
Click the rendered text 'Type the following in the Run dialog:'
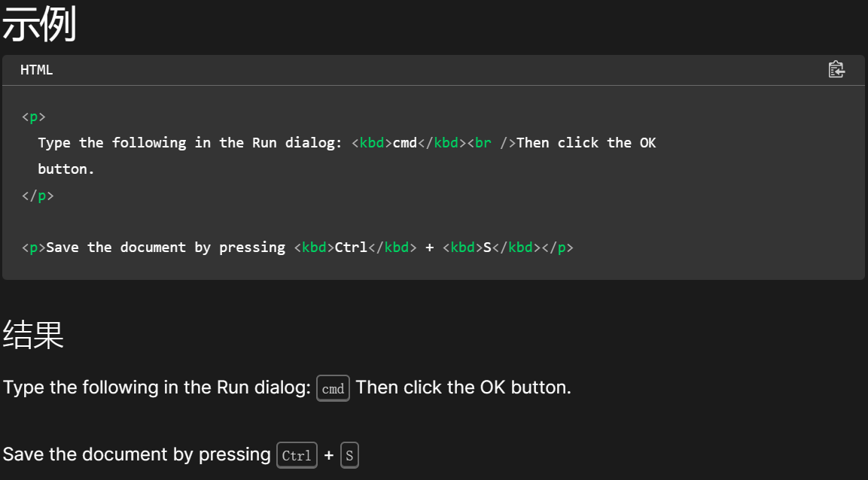pyautogui.click(x=157, y=387)
